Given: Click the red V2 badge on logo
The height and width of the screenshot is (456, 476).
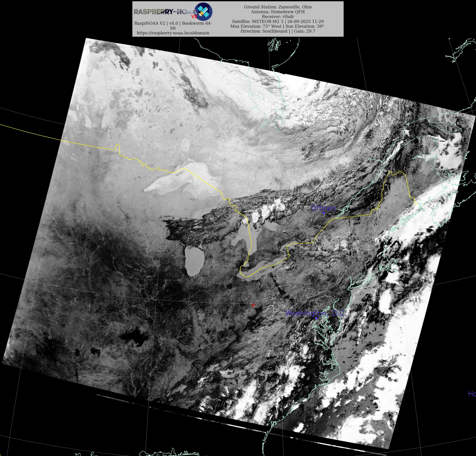Looking at the screenshot, I should (194, 17).
